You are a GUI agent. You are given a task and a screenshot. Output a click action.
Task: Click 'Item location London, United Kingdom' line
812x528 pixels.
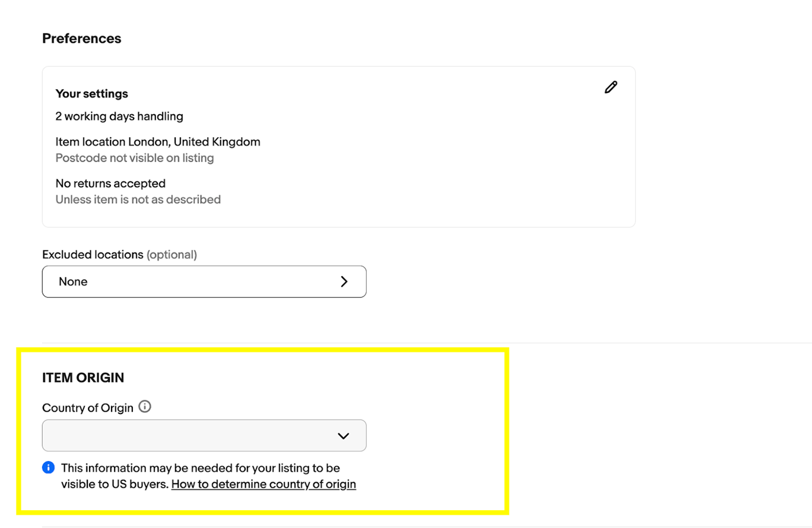[158, 142]
